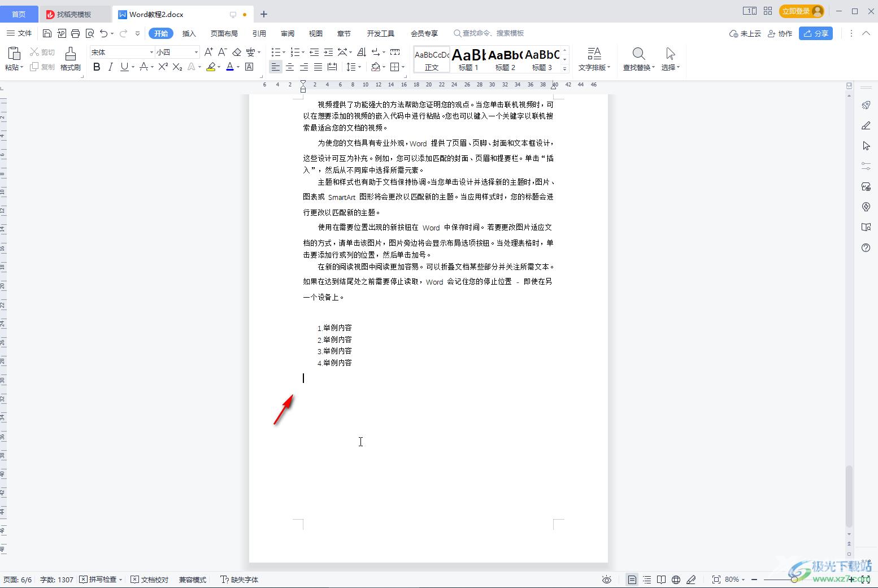The height and width of the screenshot is (588, 878).
Task: Expand the numbered list dropdown arrow
Action: (x=303, y=52)
